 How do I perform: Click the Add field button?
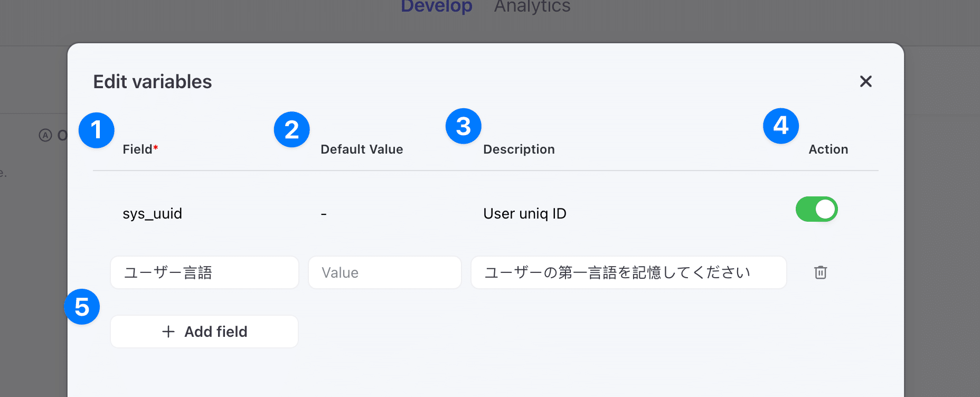coord(204,332)
